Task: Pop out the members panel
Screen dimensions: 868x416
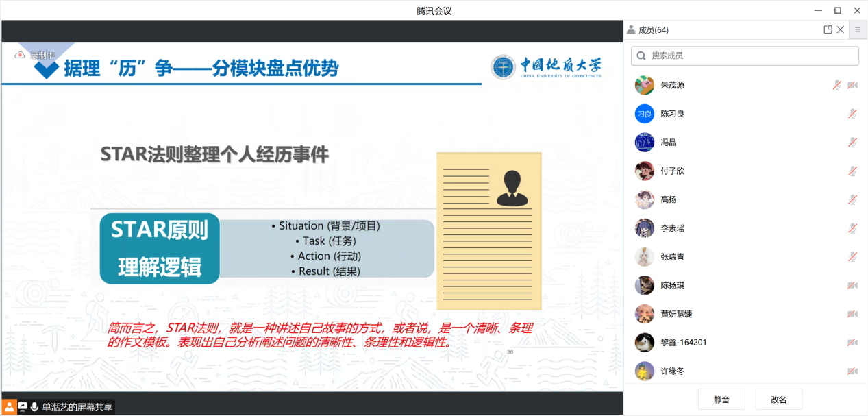Action: pos(828,29)
